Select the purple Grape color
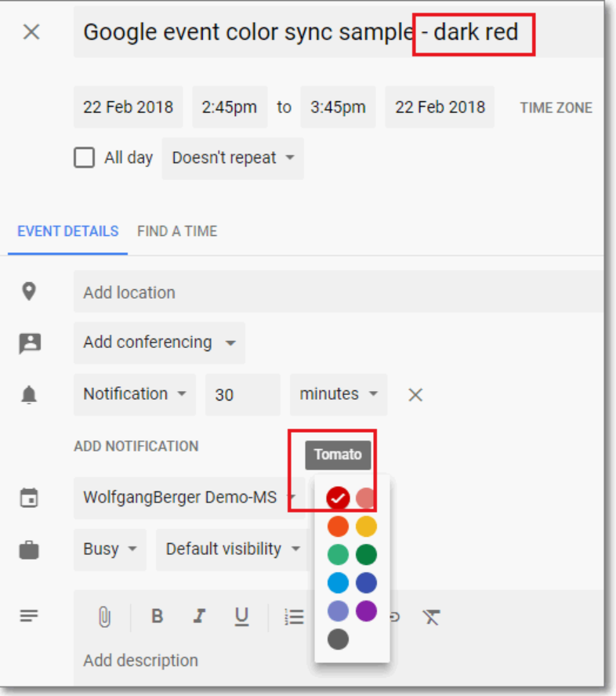This screenshot has height=696, width=616. [x=366, y=611]
